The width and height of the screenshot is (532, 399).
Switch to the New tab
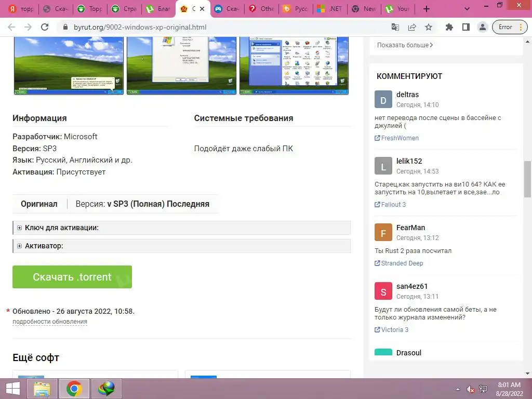pyautogui.click(x=364, y=9)
